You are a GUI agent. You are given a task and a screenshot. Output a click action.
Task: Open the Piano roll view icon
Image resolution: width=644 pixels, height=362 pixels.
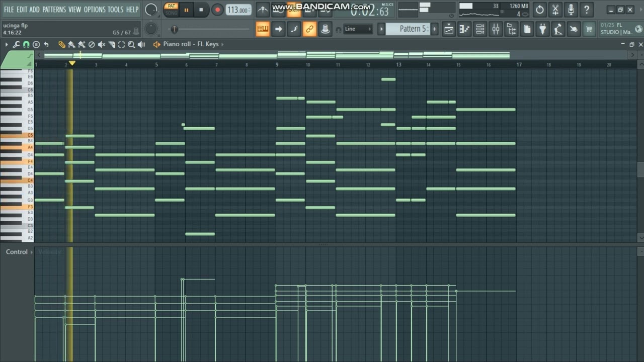464,29
